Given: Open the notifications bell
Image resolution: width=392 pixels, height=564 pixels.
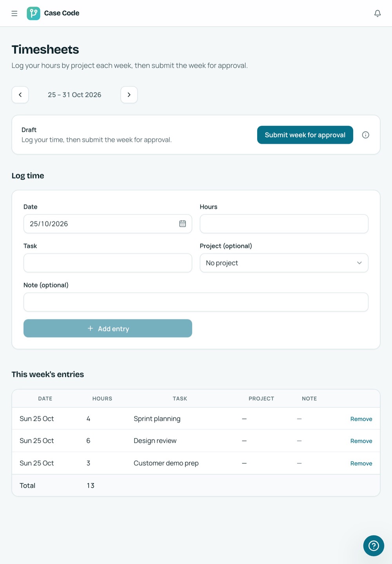Looking at the screenshot, I should pyautogui.click(x=377, y=13).
